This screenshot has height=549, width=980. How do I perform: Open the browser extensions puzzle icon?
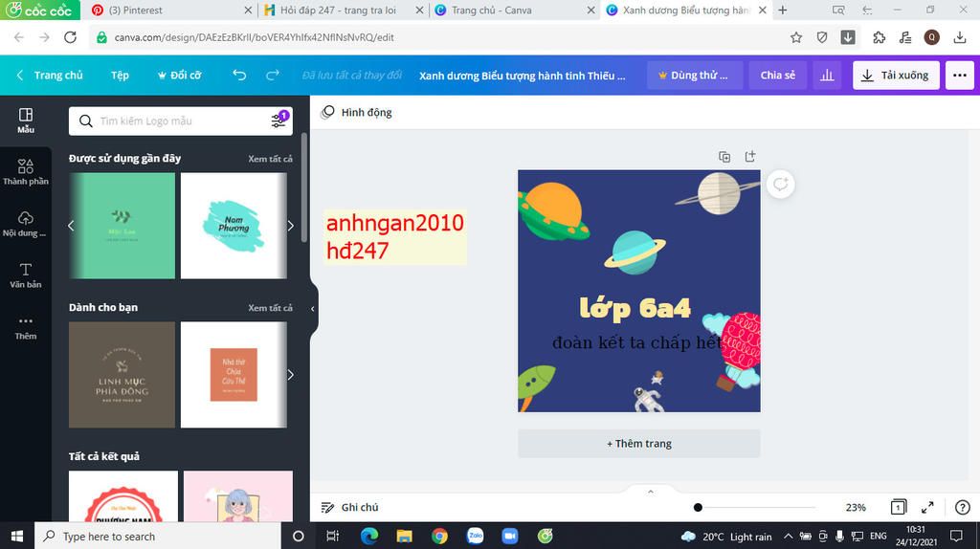pos(879,37)
